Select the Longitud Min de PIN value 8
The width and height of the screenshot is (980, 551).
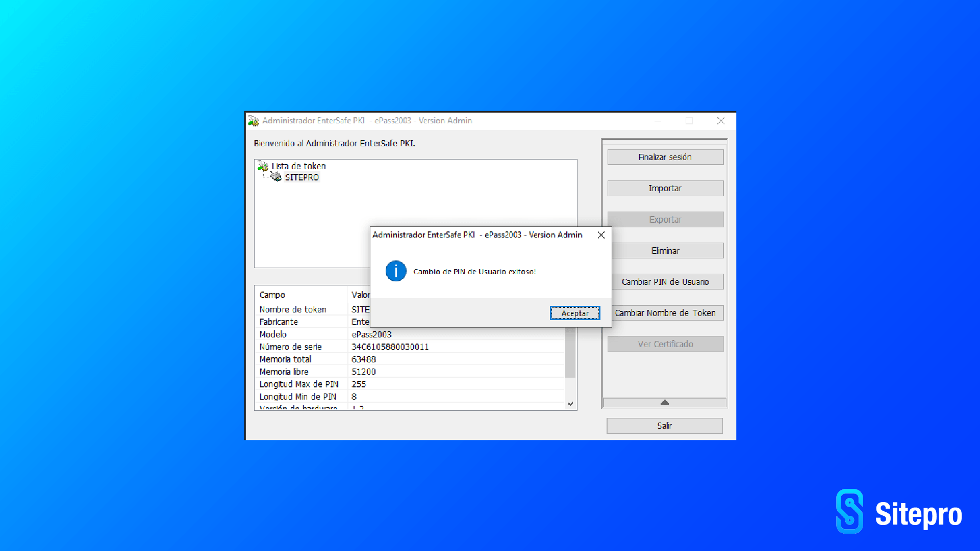(x=354, y=397)
